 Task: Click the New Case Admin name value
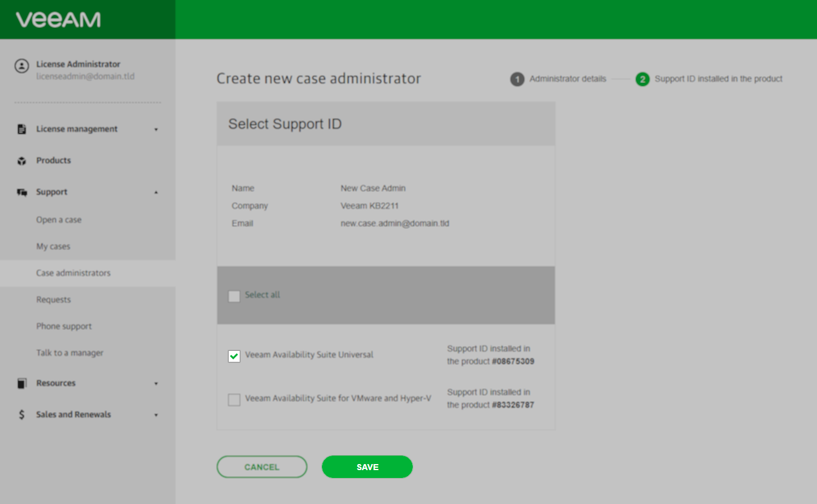[373, 188]
